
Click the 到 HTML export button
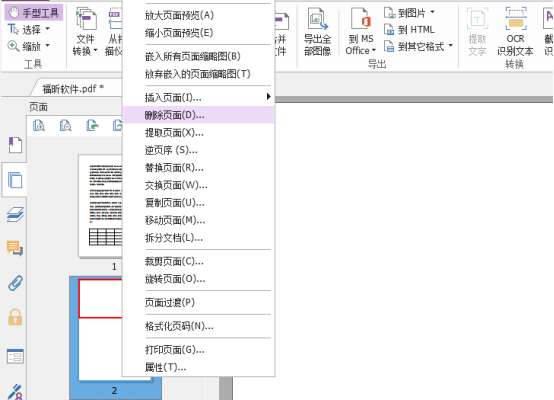[x=409, y=30]
